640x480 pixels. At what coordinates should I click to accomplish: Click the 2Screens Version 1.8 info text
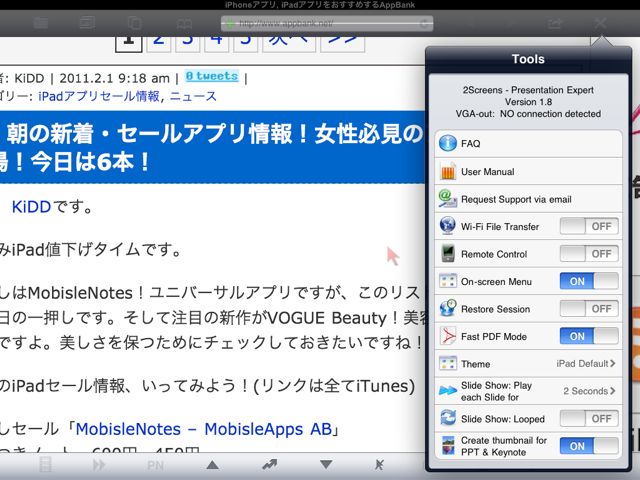[x=528, y=102]
